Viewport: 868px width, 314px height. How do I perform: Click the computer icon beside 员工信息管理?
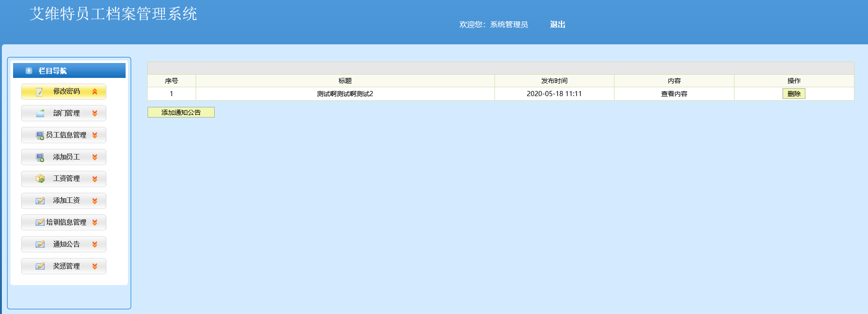(40, 136)
